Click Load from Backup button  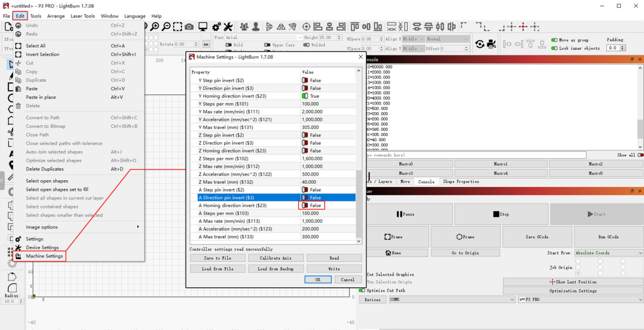tap(276, 269)
